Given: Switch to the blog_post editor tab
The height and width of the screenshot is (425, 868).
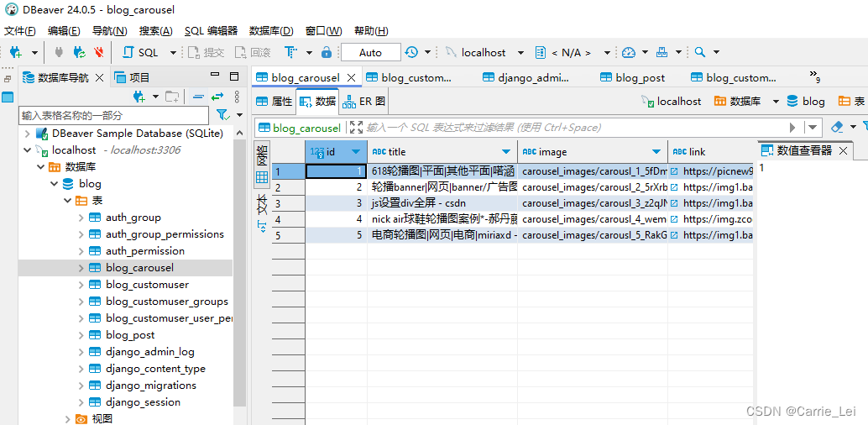Looking at the screenshot, I should point(633,78).
